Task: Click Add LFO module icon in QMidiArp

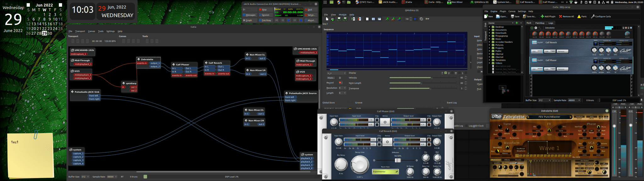Action: click(x=393, y=19)
